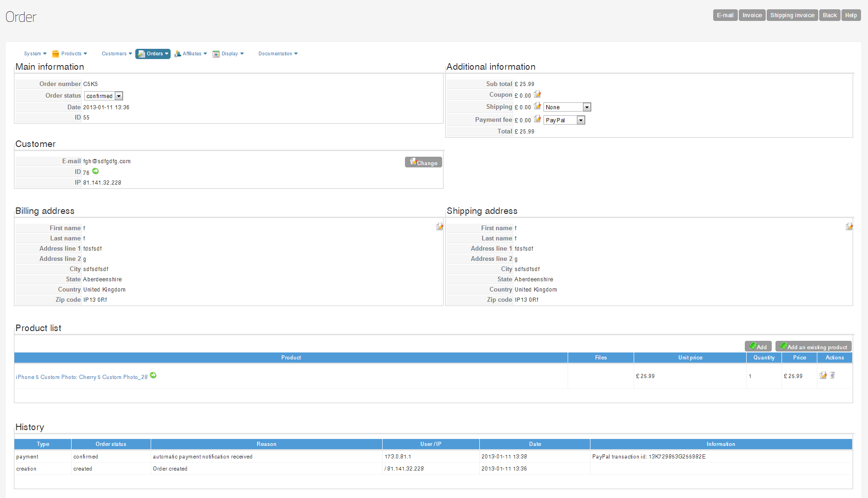Edit the shipping address using its pencil icon
Image resolution: width=868 pixels, height=498 pixels.
(849, 227)
